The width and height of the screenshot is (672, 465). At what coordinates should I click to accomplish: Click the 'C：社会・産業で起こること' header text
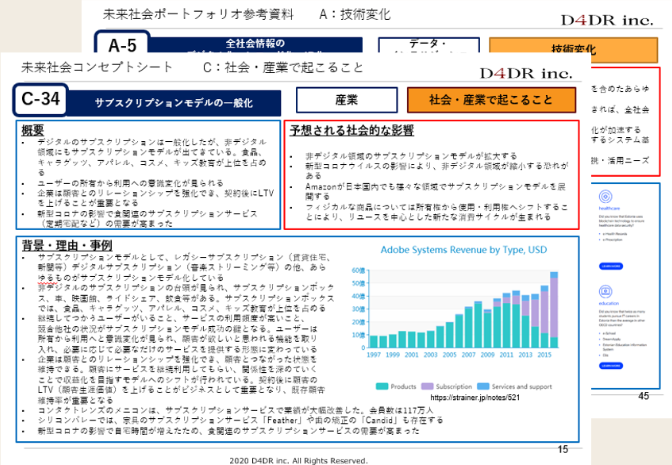(283, 67)
